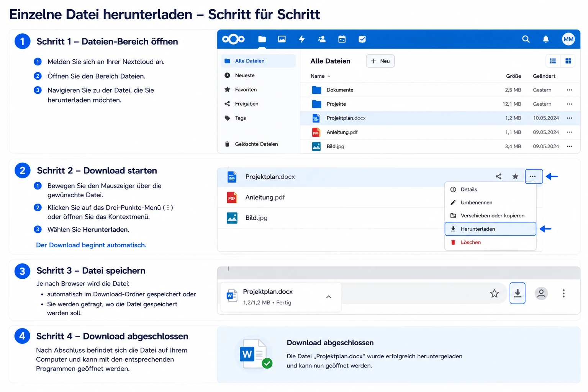Sort by Geändert column header
The height and width of the screenshot is (392, 588).
click(544, 76)
